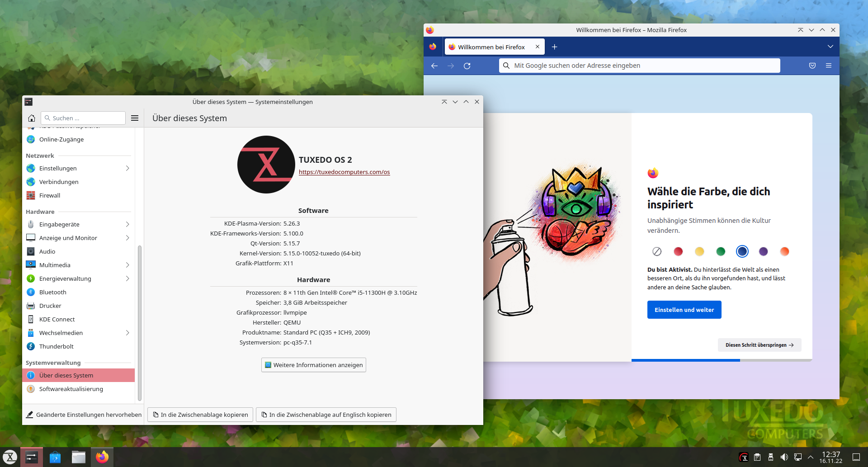
Task: Open Thunderbolt settings
Action: click(x=79, y=346)
